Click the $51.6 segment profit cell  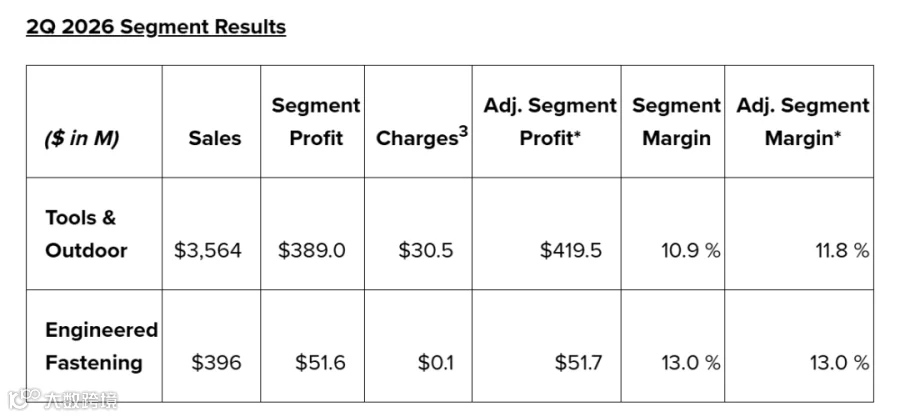320,363
